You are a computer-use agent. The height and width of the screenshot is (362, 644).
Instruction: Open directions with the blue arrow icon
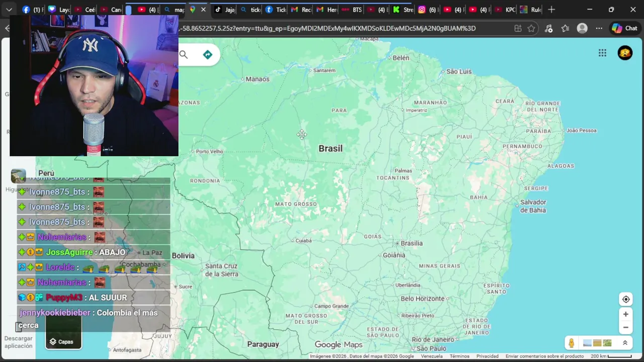[x=207, y=55]
